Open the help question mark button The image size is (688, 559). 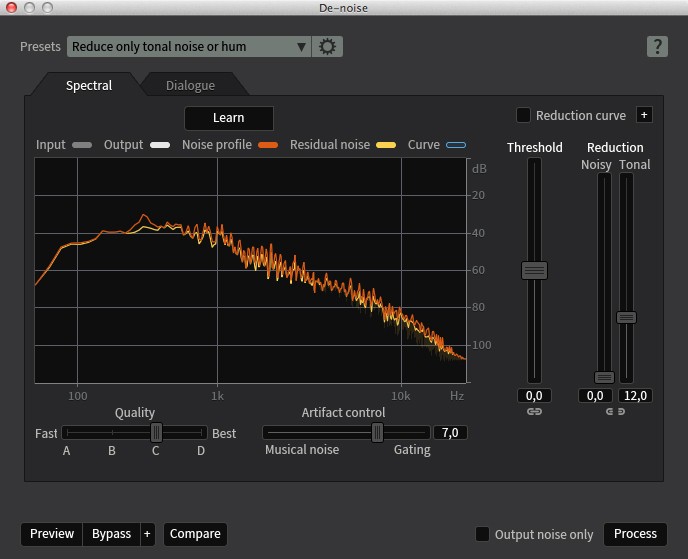[x=657, y=47]
